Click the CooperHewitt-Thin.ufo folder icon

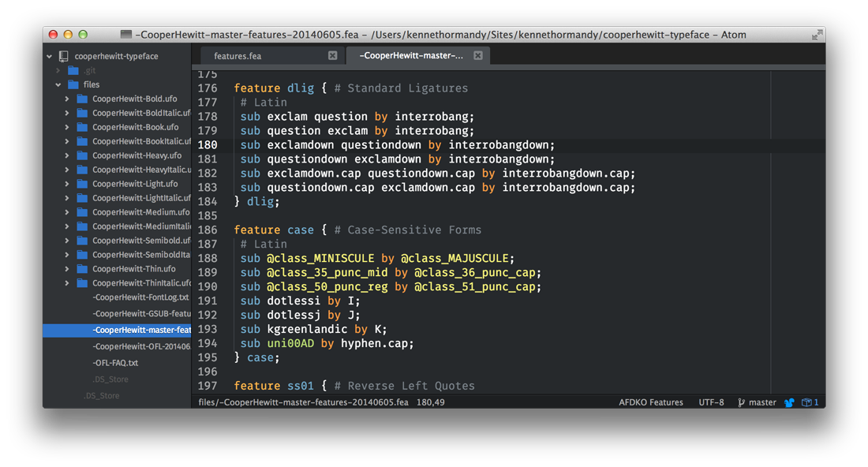(82, 269)
